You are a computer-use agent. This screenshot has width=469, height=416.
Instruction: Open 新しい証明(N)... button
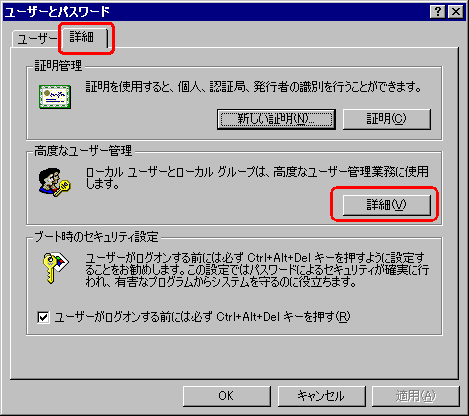click(x=276, y=119)
